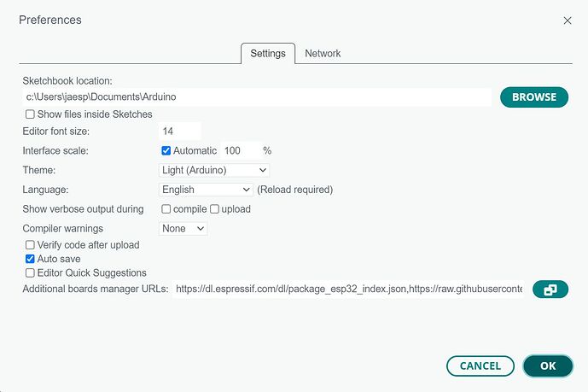Focus the Editor font size field
The image size is (588, 392).
180,132
